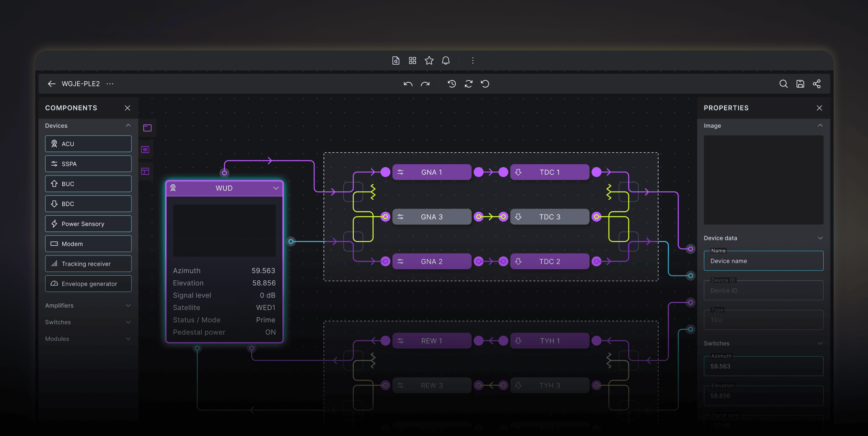
Task: Open the notifications bell
Action: pyautogui.click(x=446, y=60)
